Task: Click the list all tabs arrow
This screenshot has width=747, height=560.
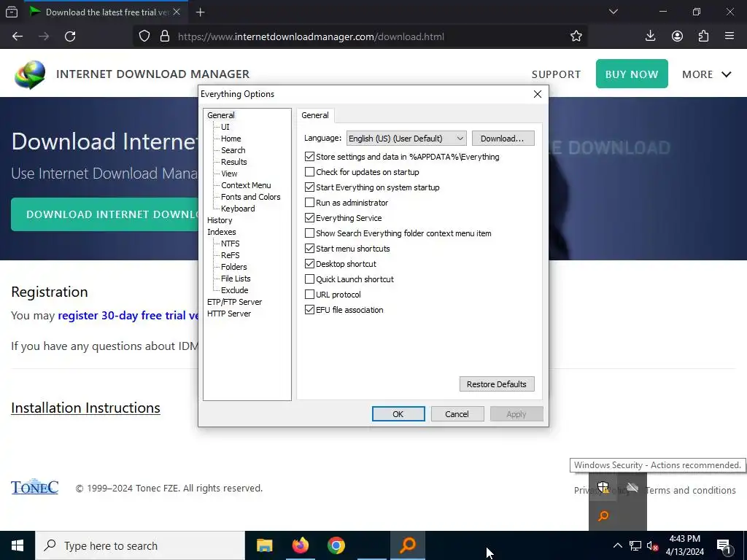Action: (613, 12)
